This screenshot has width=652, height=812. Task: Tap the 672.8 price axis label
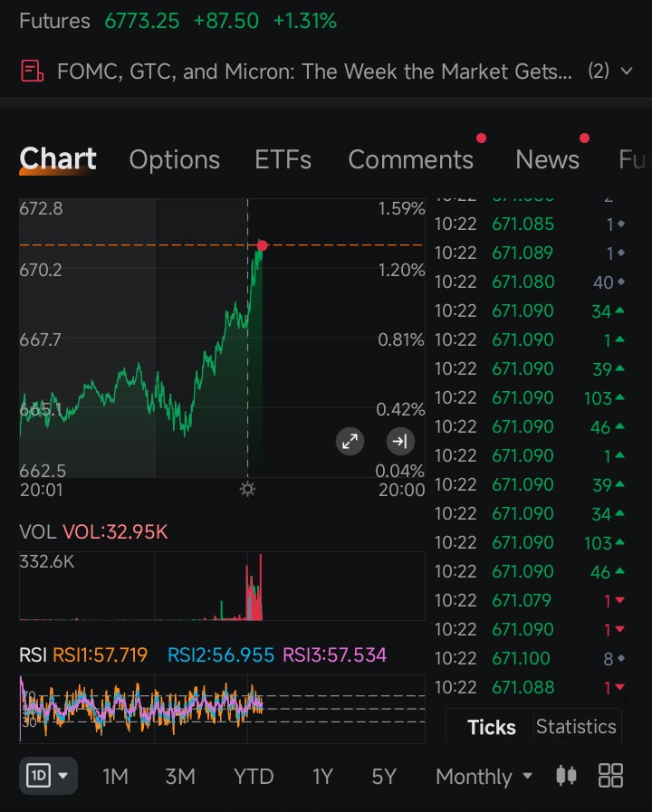[41, 209]
